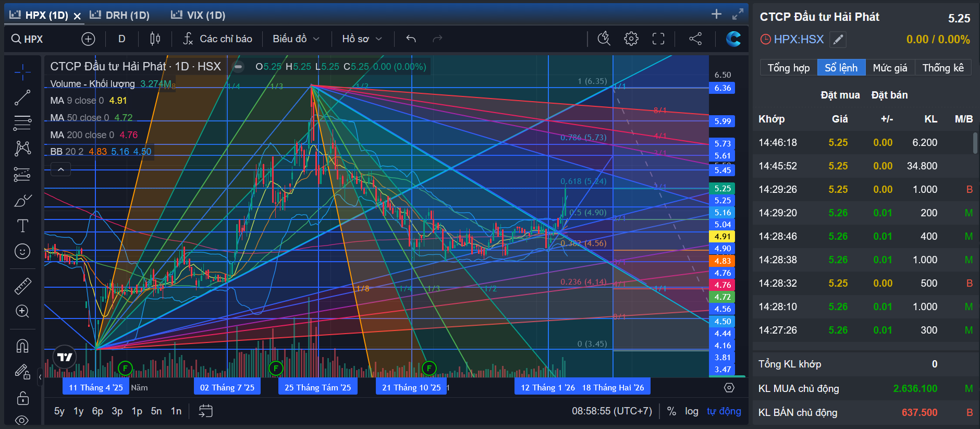Set the chart range to 3p

coord(117,411)
